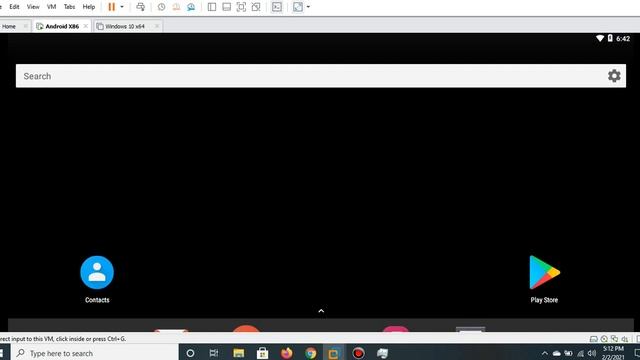The height and width of the screenshot is (360, 640).
Task: Select VMware Workstation taskbar icon
Action: tap(334, 353)
